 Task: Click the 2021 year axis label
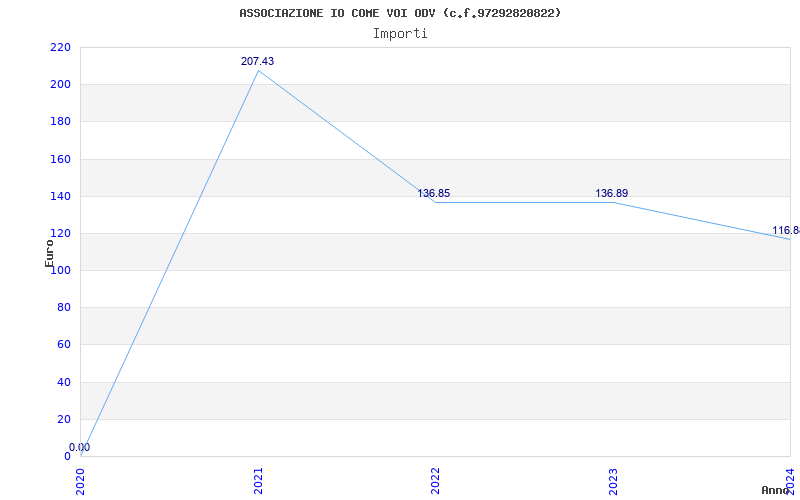pos(258,481)
